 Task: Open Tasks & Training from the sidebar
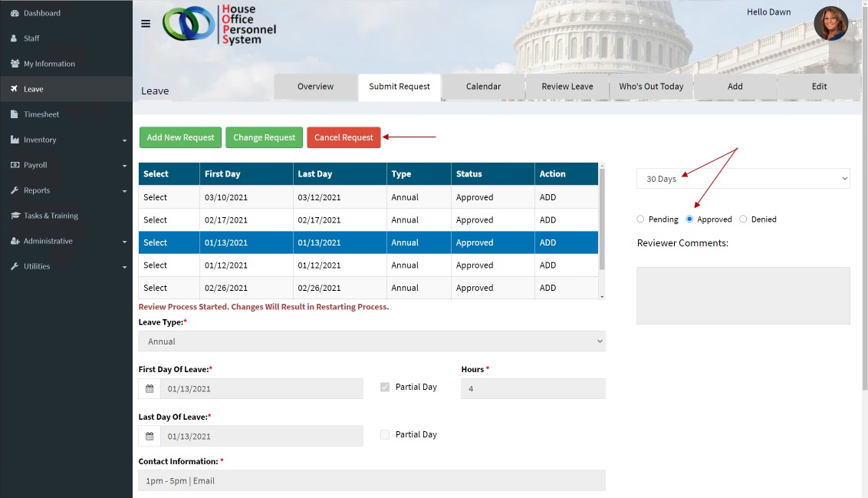click(x=51, y=216)
